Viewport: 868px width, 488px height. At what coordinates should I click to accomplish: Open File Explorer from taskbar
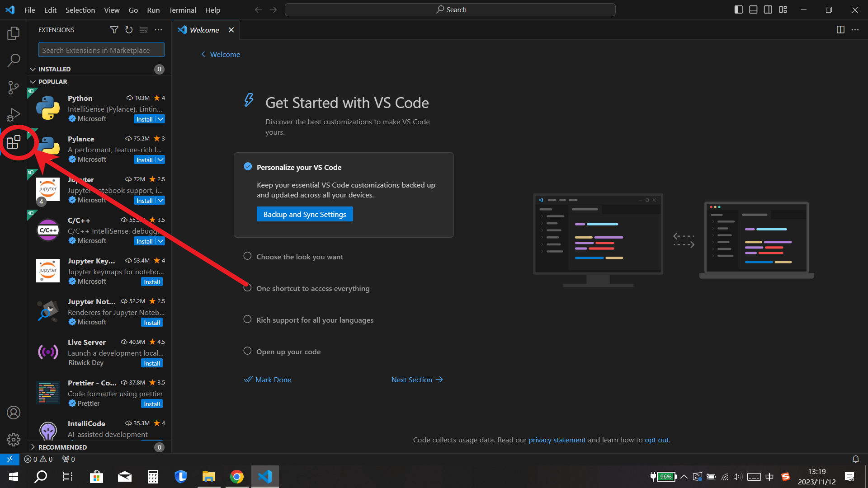208,476
